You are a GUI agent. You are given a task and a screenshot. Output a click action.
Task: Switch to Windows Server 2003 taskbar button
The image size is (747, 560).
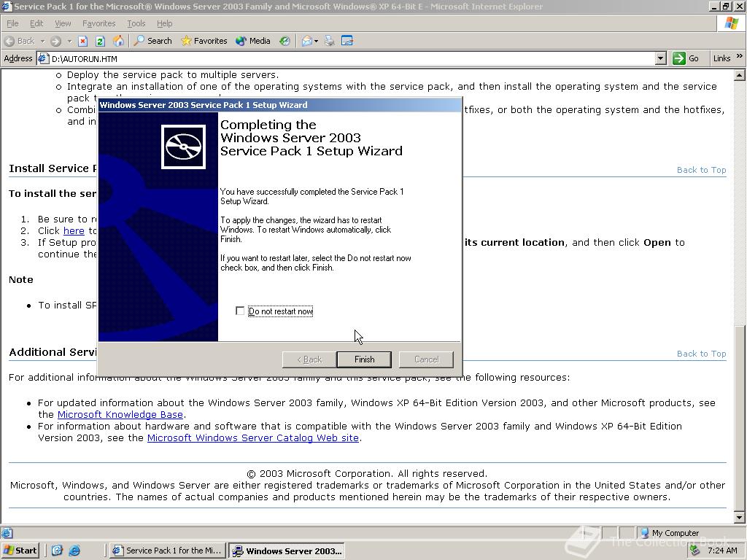click(287, 551)
